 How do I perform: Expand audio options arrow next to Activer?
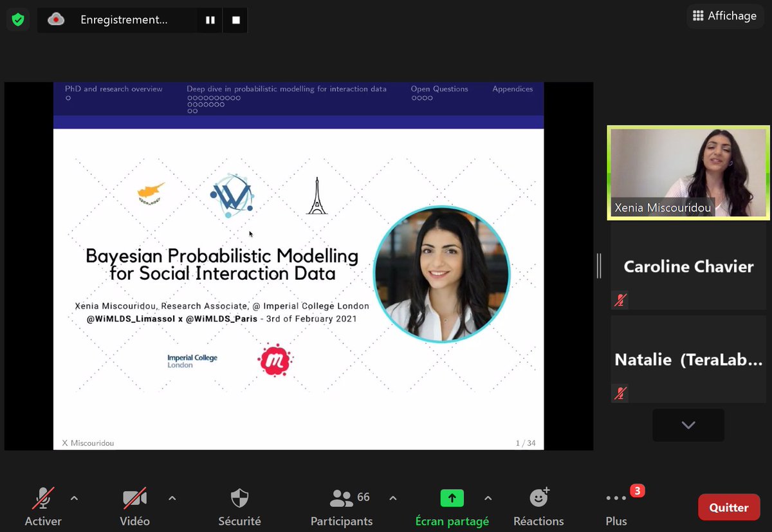point(74,498)
